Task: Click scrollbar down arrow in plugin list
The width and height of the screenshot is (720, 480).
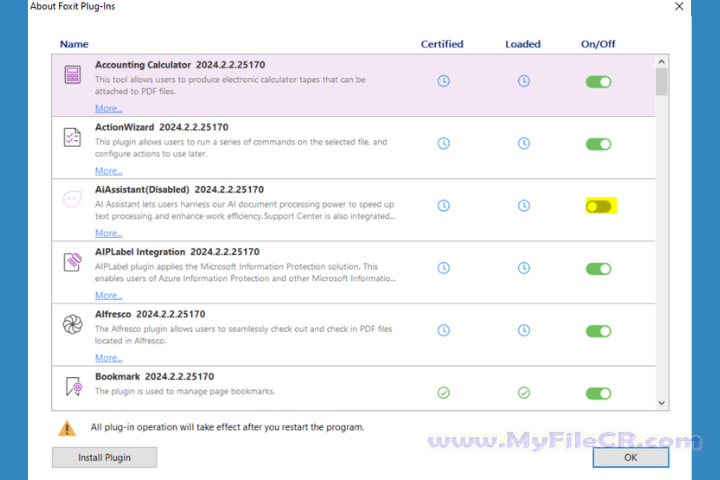Action: point(661,403)
